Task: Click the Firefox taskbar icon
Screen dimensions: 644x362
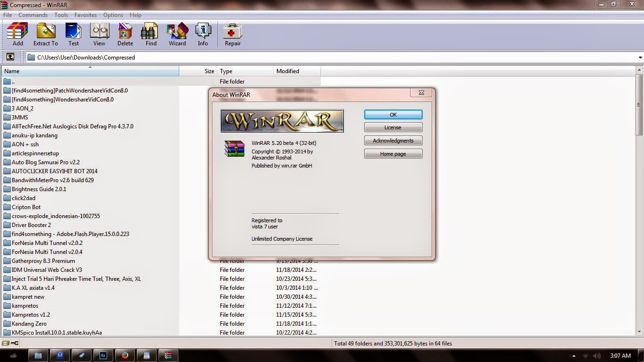Action: (125, 355)
